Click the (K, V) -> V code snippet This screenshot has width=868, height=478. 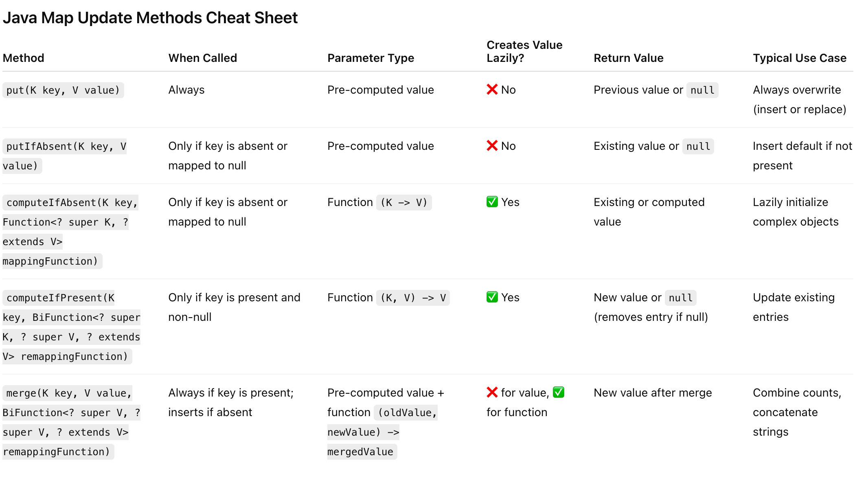(413, 298)
